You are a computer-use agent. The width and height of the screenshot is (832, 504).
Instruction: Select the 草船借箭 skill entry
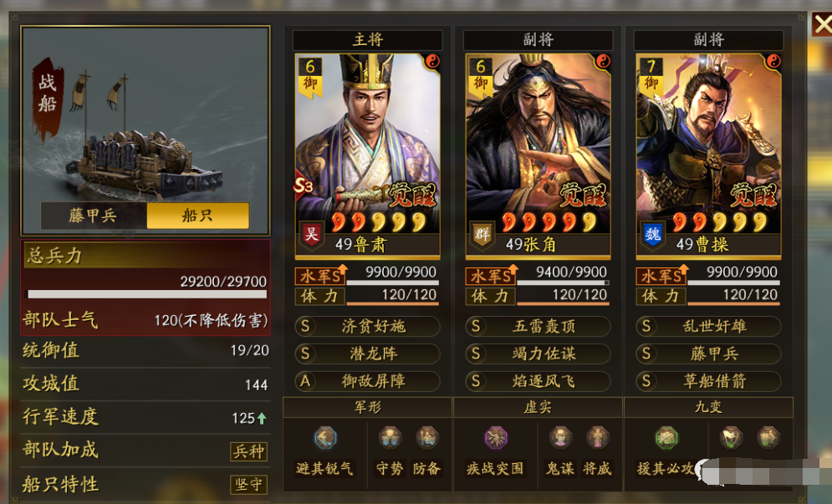[x=708, y=381]
